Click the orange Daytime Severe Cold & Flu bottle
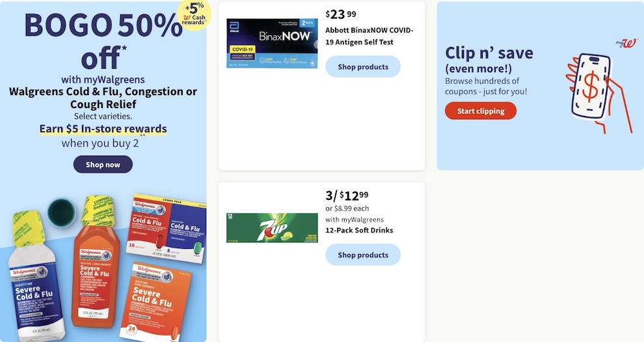The width and height of the screenshot is (644, 342). pyautogui.click(x=94, y=263)
